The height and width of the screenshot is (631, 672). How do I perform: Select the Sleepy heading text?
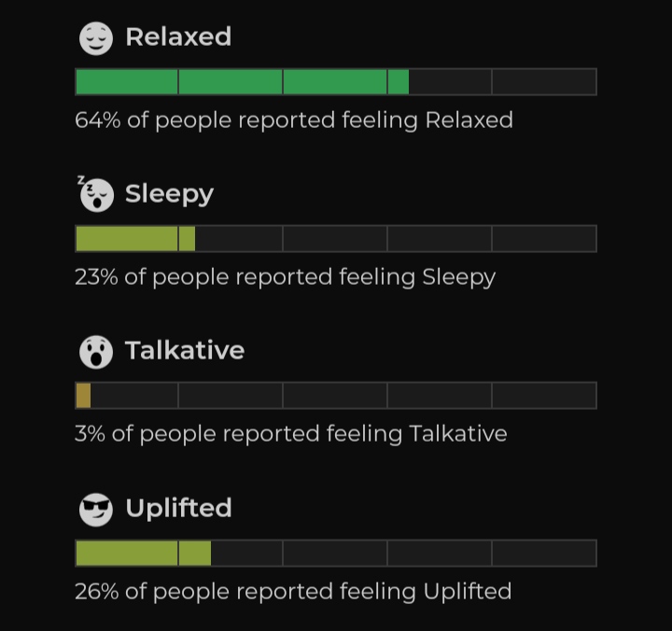[x=169, y=194]
